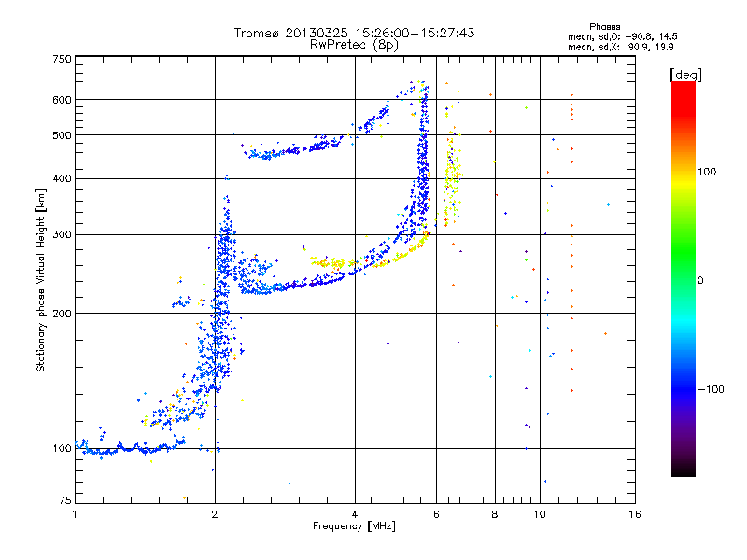Viewport: 747px width, 560px height.
Task: Click the x-axis tick label '8'
Action: 495,514
